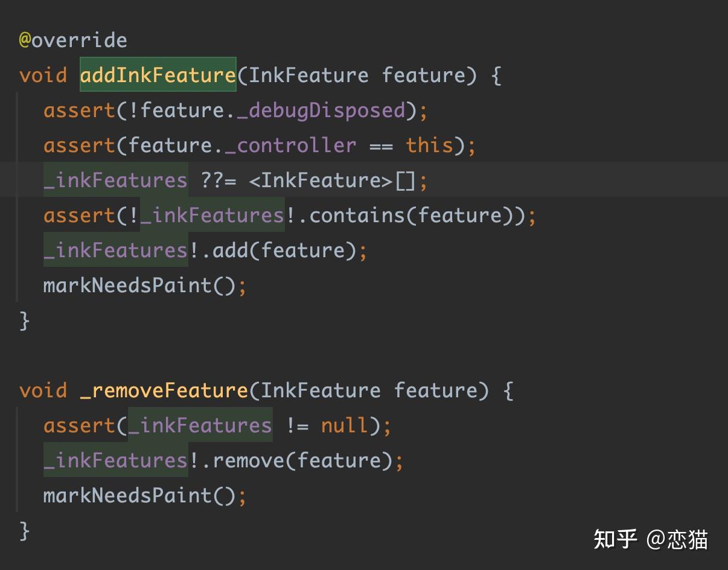This screenshot has width=728, height=570.
Task: Click the void keyword before addInkFeature
Action: coord(43,75)
